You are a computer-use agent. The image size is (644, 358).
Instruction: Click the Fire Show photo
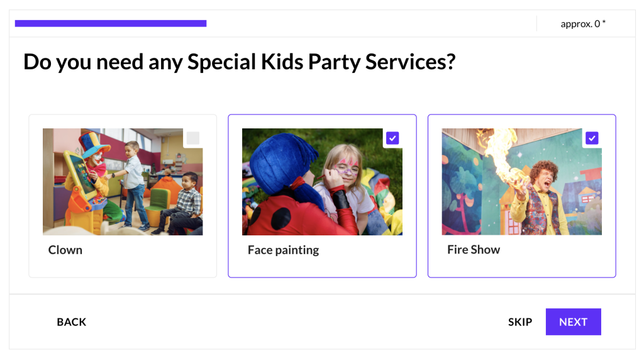click(x=521, y=182)
